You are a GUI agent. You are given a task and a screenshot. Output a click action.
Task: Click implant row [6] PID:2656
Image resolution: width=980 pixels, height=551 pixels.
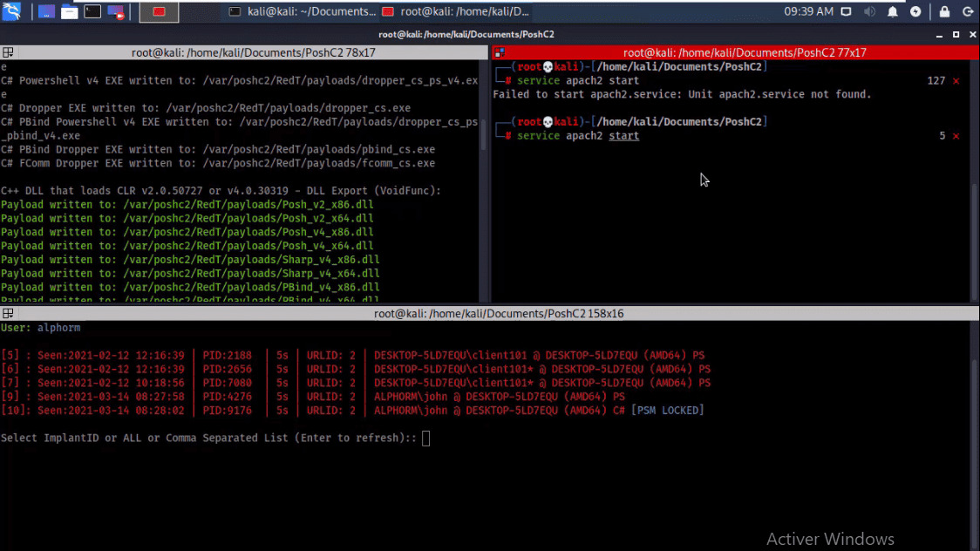356,369
